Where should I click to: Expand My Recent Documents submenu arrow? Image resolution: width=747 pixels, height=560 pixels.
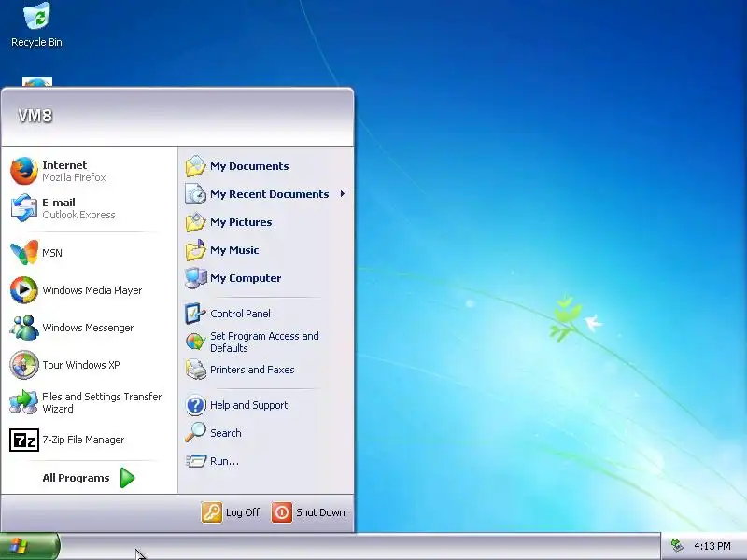342,194
